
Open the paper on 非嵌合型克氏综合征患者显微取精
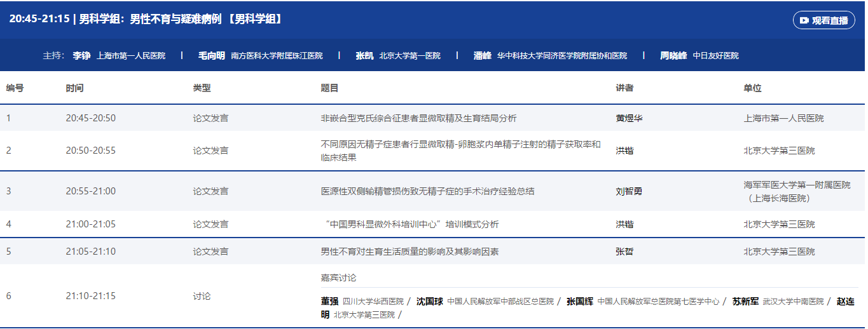pos(418,118)
